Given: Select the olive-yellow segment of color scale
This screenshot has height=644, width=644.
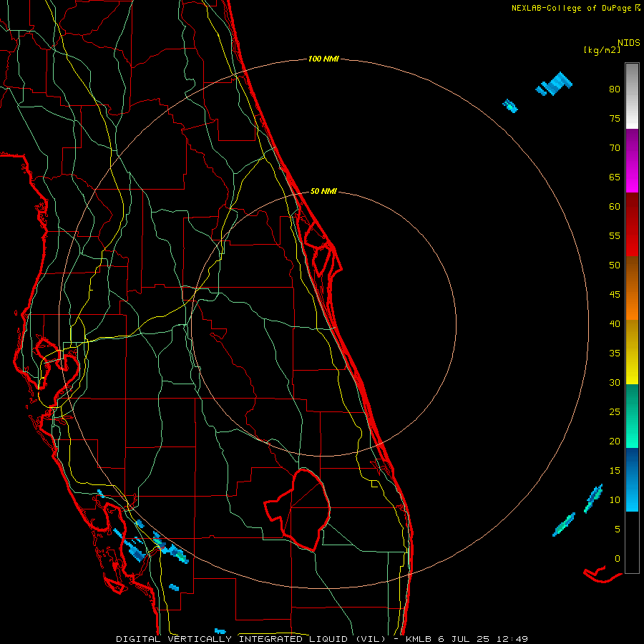Looking at the screenshot, I should (x=632, y=352).
